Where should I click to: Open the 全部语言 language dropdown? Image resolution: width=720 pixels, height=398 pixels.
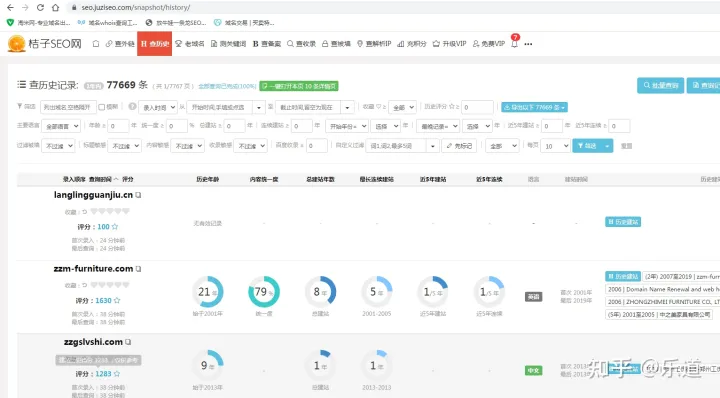(x=61, y=126)
